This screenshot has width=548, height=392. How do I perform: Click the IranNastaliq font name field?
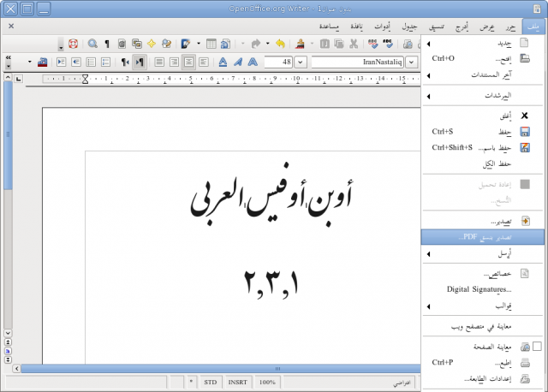coord(358,62)
